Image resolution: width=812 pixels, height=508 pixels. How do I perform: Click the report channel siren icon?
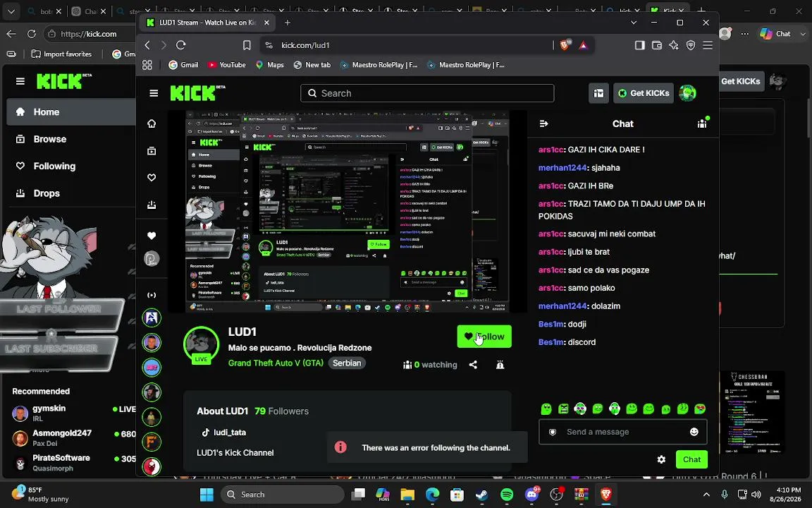tap(500, 365)
